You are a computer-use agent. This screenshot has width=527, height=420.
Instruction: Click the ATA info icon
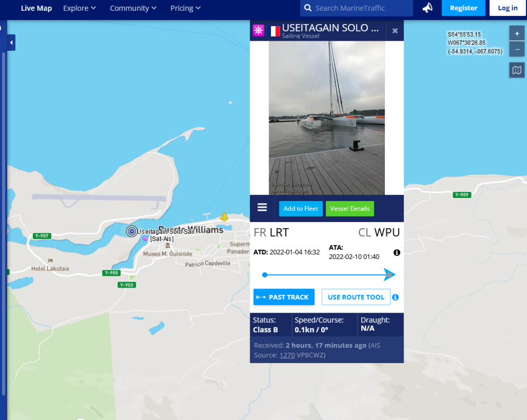click(x=397, y=252)
